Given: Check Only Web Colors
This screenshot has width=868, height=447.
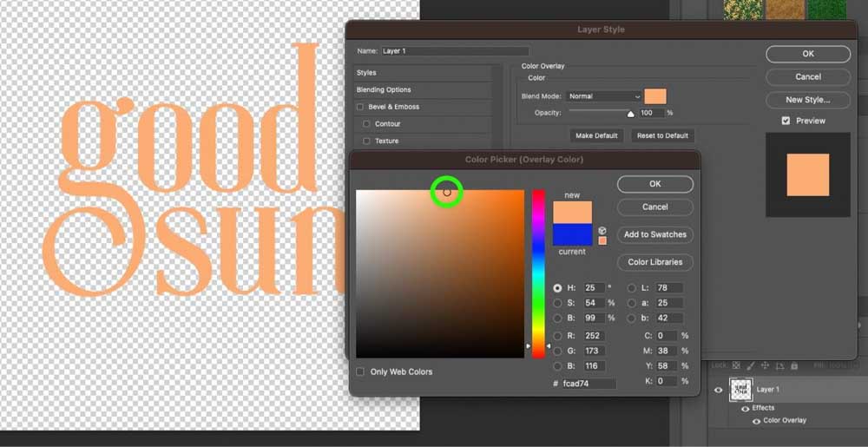Looking at the screenshot, I should pos(360,371).
